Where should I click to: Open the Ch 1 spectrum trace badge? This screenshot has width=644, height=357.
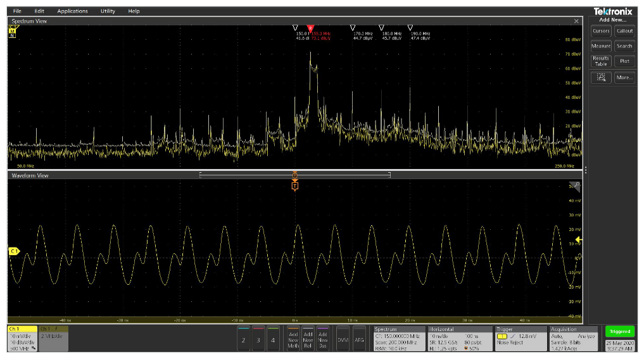pos(53,339)
